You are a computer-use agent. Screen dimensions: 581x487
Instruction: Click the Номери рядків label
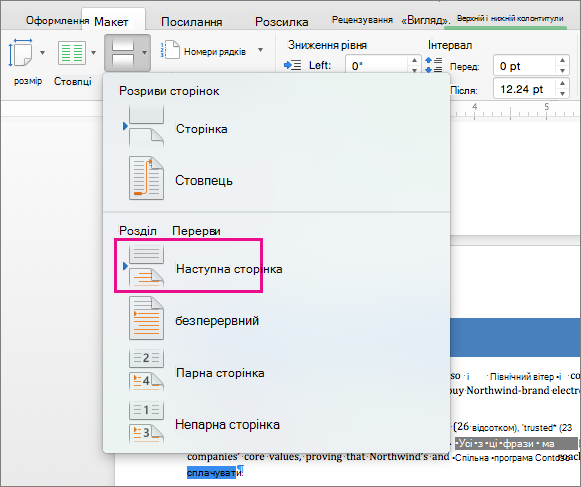pos(215,52)
